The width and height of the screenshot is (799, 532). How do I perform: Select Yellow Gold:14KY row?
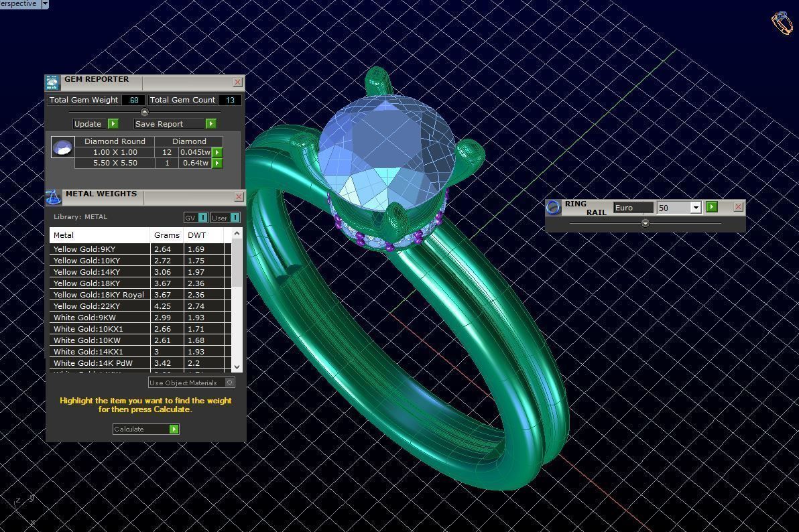140,272
